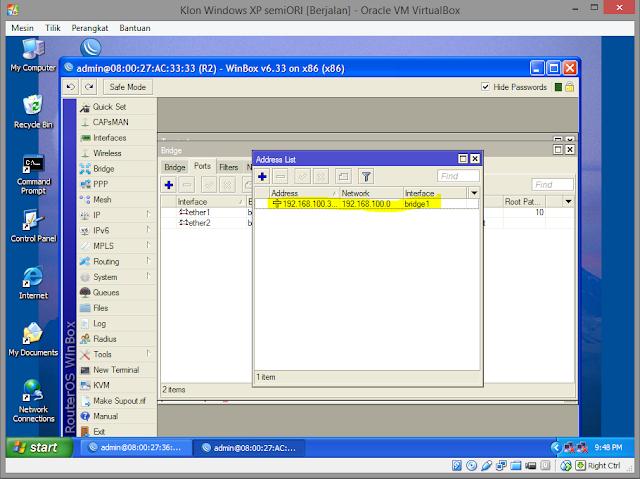Open Control Panel desktop shortcut
The height and width of the screenshot is (479, 640).
33,226
